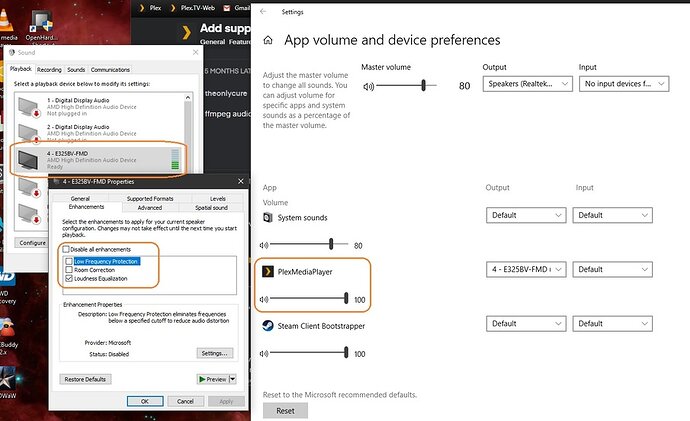Expand the Preview button dropdown arrow
This screenshot has width=690, height=421.
[x=233, y=379]
